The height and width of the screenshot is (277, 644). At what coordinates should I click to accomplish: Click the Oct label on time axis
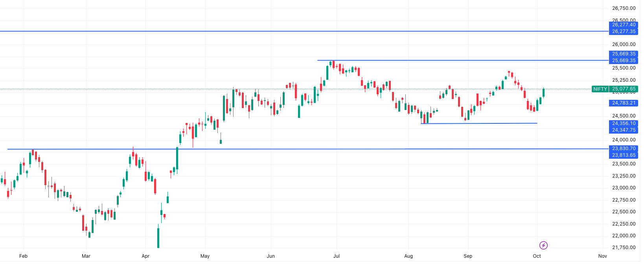click(537, 256)
